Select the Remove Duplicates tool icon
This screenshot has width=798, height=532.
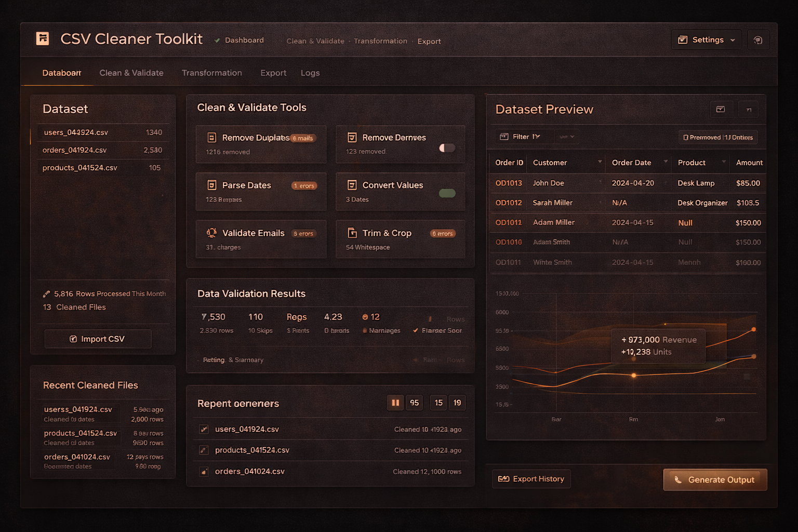(x=211, y=137)
